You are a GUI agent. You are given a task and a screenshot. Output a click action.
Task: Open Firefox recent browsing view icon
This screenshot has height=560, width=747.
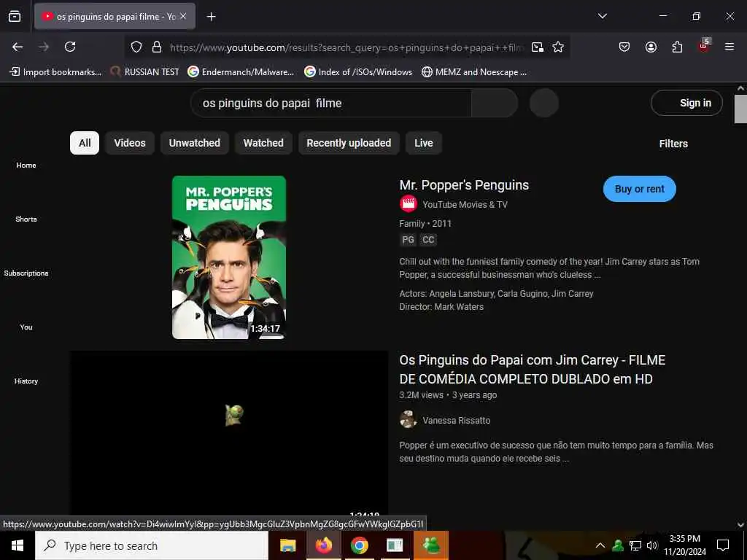[x=15, y=16]
